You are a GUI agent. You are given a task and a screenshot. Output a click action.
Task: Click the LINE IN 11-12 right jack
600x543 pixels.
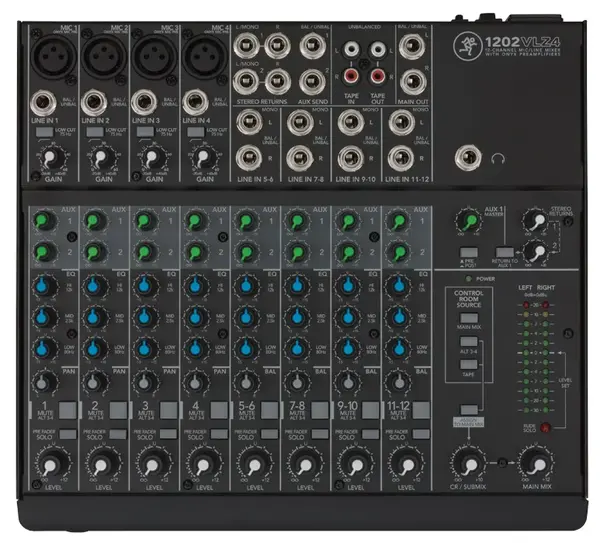click(401, 158)
